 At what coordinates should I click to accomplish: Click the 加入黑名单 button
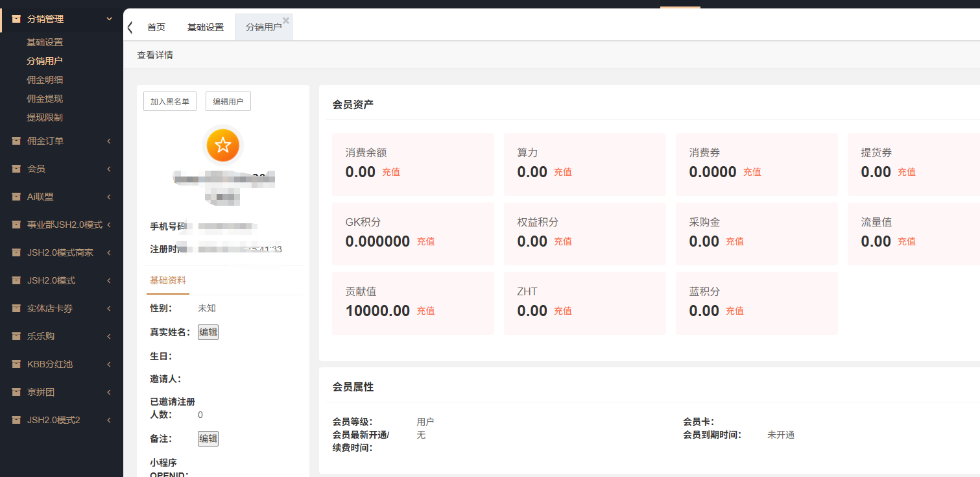[170, 101]
